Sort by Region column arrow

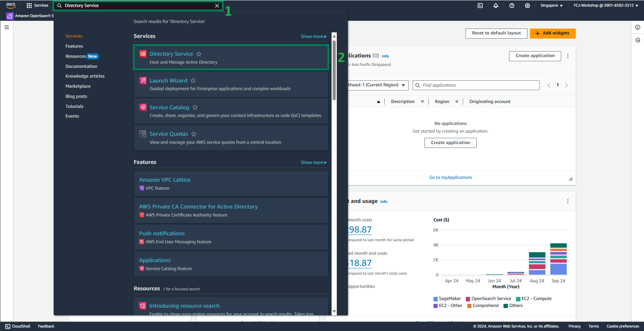[x=457, y=102]
